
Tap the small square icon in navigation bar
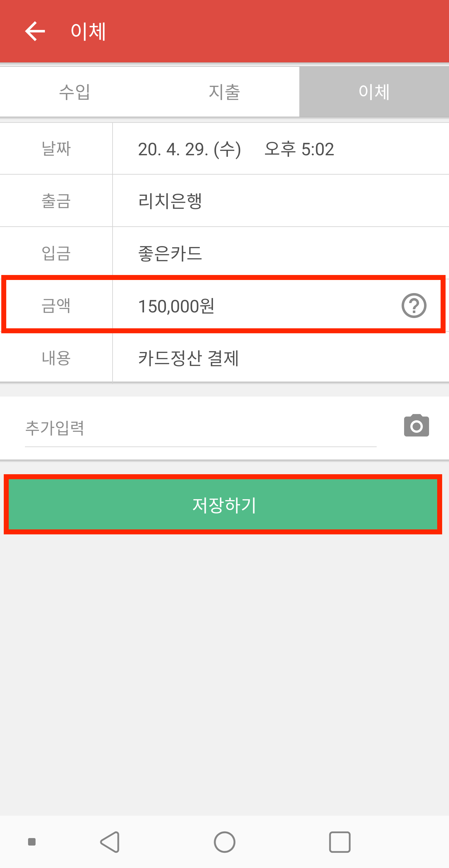click(32, 842)
